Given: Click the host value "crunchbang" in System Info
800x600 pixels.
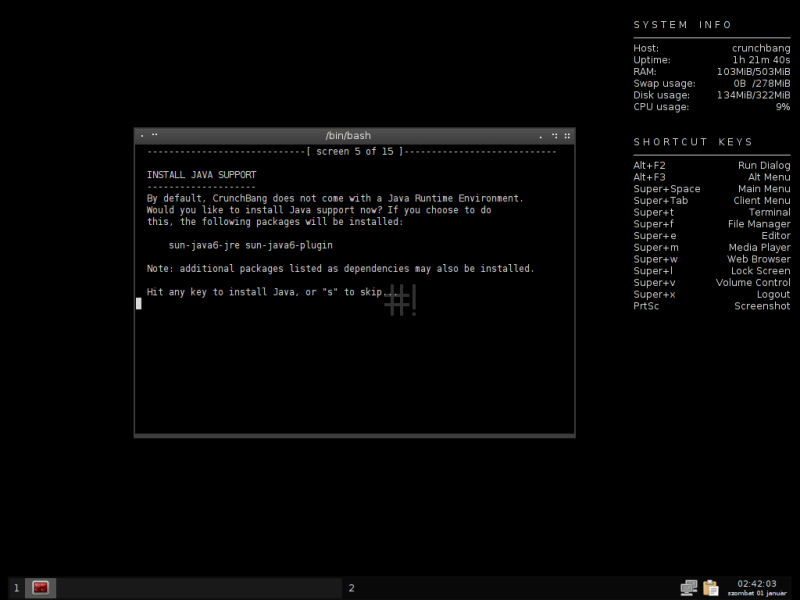Looking at the screenshot, I should (x=761, y=48).
